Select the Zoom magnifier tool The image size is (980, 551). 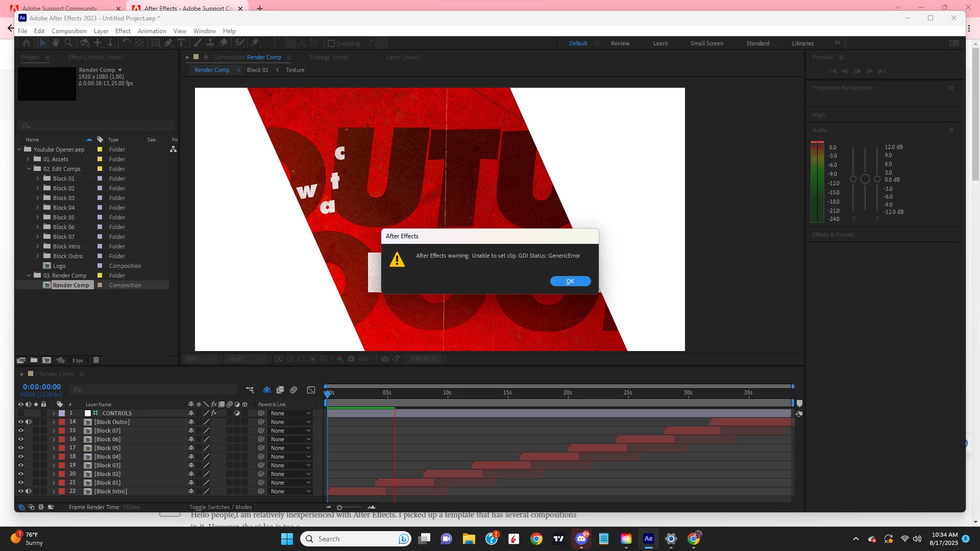tap(68, 43)
